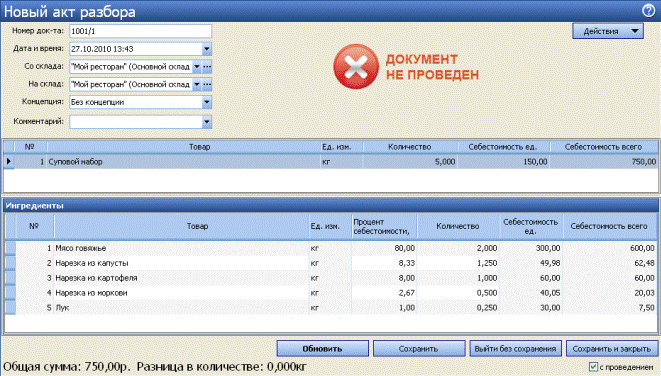Select the Суповой набор row arrow indicator

[9, 161]
